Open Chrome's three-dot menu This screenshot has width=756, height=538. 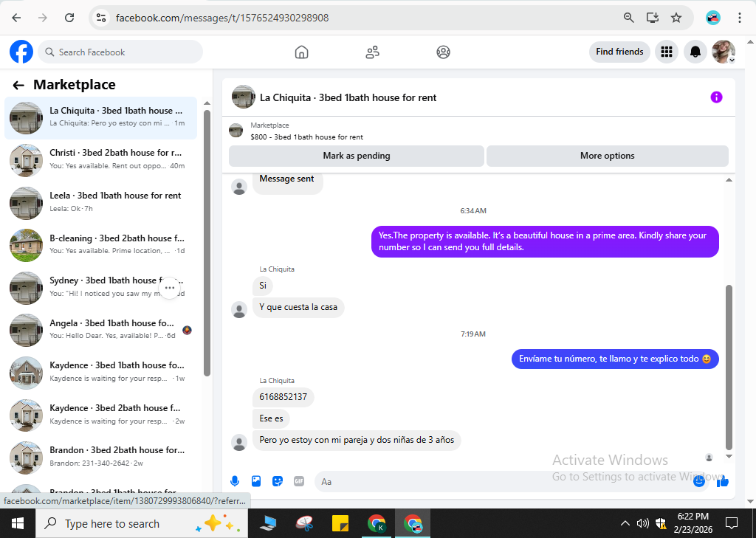coord(740,18)
